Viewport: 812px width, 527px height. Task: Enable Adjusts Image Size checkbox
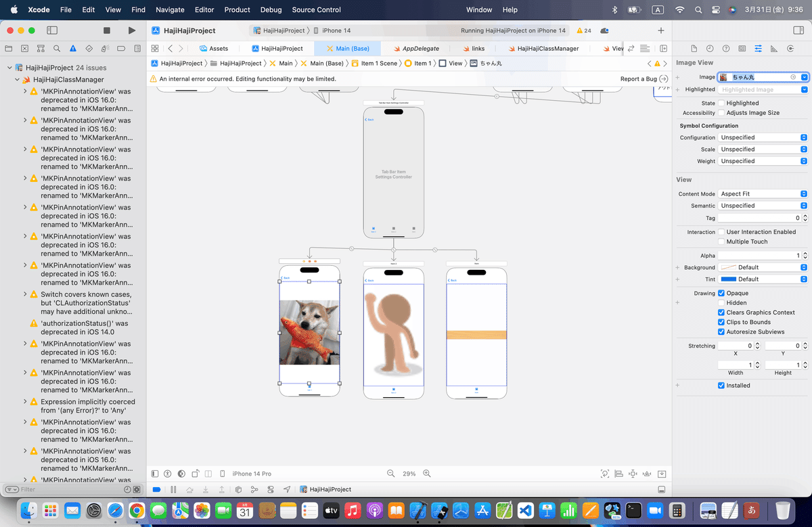pos(721,113)
